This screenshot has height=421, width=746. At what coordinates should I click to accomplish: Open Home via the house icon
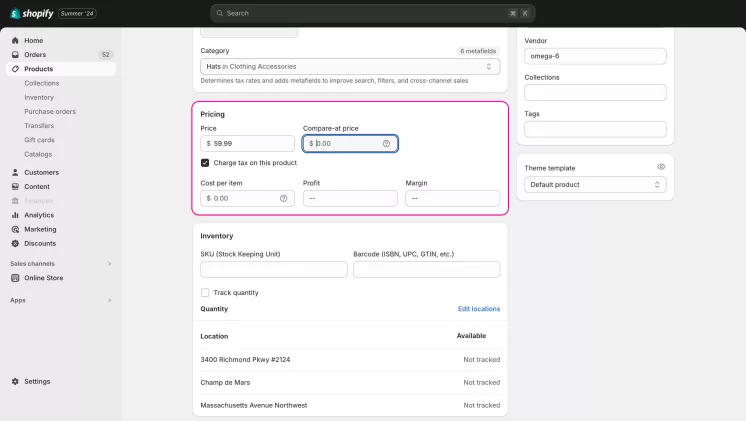(15, 40)
